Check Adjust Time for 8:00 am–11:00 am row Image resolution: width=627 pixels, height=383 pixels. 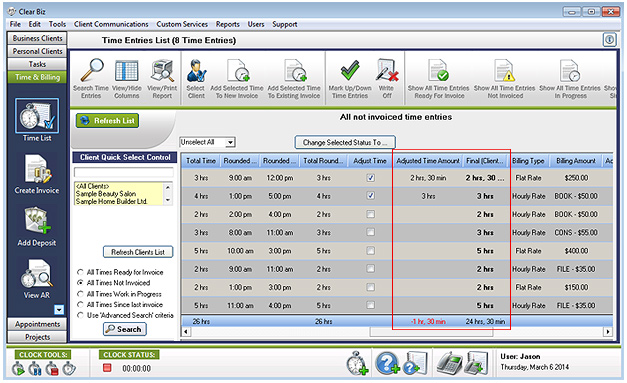[x=371, y=232]
